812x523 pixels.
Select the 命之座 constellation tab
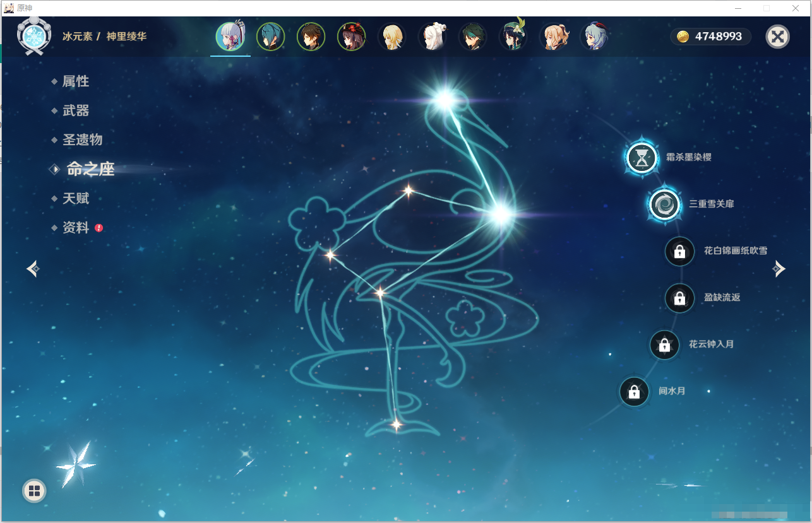[x=91, y=169]
